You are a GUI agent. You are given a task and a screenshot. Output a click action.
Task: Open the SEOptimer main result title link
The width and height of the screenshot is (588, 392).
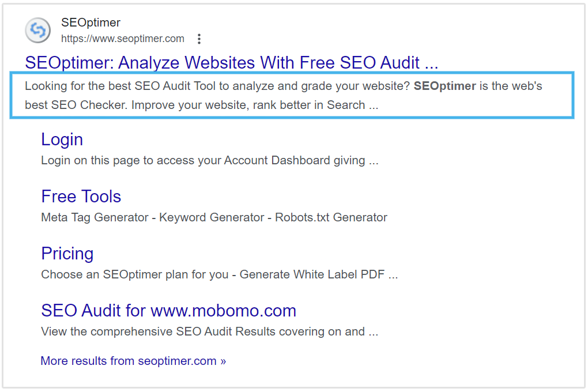click(x=231, y=62)
